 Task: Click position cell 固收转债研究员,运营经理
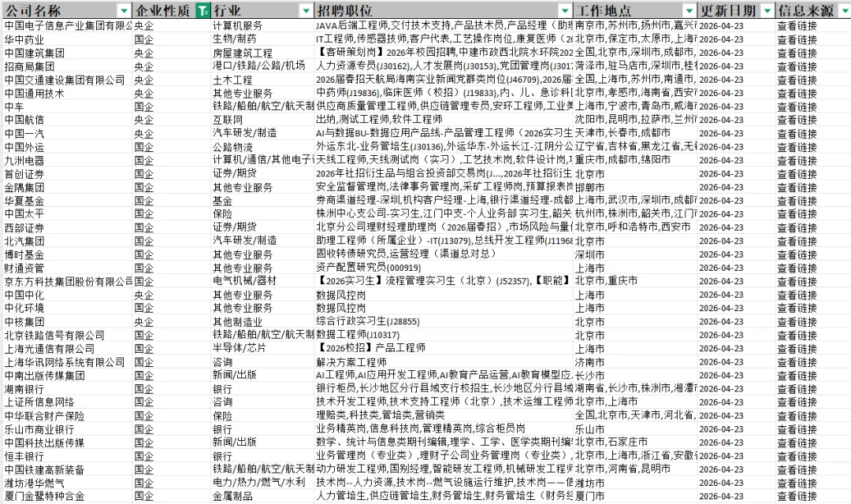coord(444,254)
